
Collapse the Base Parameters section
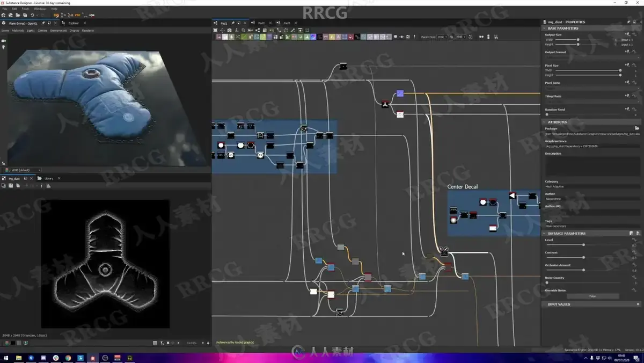pos(544,28)
